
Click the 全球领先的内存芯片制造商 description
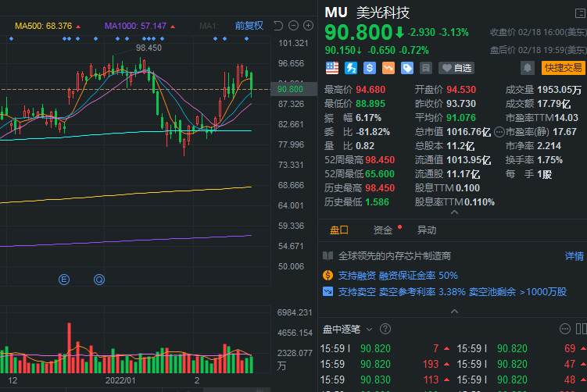click(395, 256)
